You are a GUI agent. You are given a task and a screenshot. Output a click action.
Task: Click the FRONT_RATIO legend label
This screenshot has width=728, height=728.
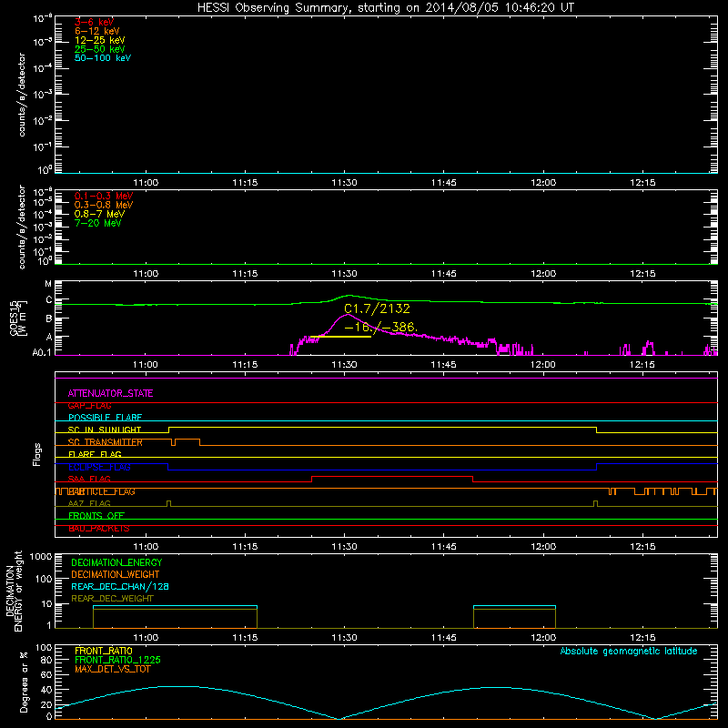click(103, 651)
